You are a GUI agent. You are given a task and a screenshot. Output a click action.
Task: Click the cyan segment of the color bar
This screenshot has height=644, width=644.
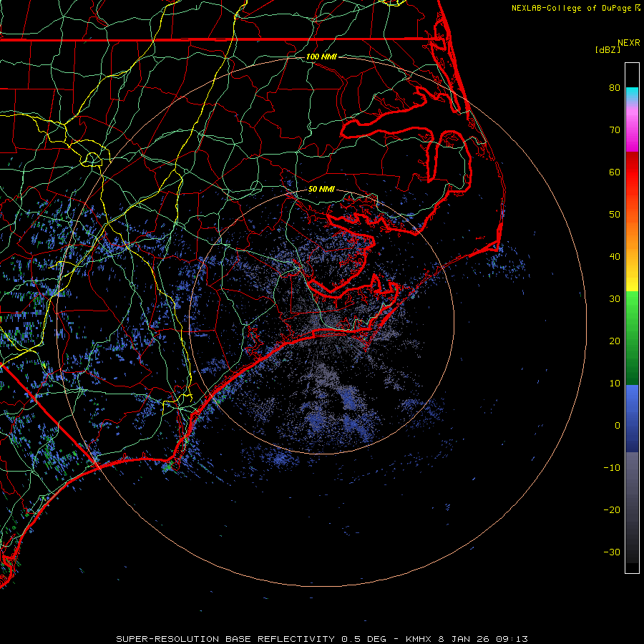(x=632, y=94)
